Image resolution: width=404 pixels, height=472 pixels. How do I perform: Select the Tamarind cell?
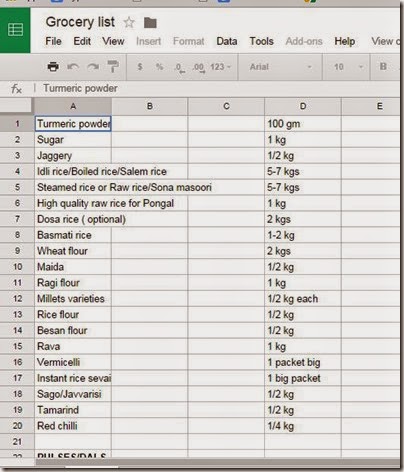coord(73,410)
